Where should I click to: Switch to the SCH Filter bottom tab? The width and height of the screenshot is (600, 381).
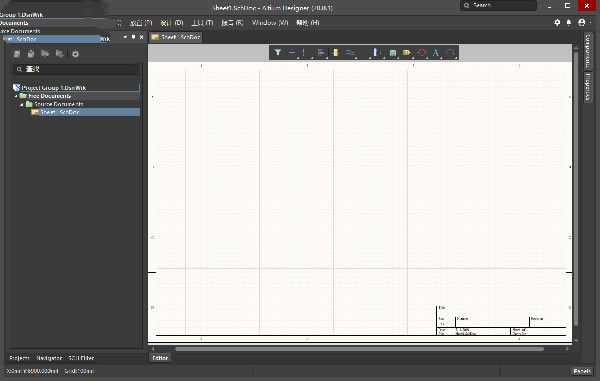[81, 358]
